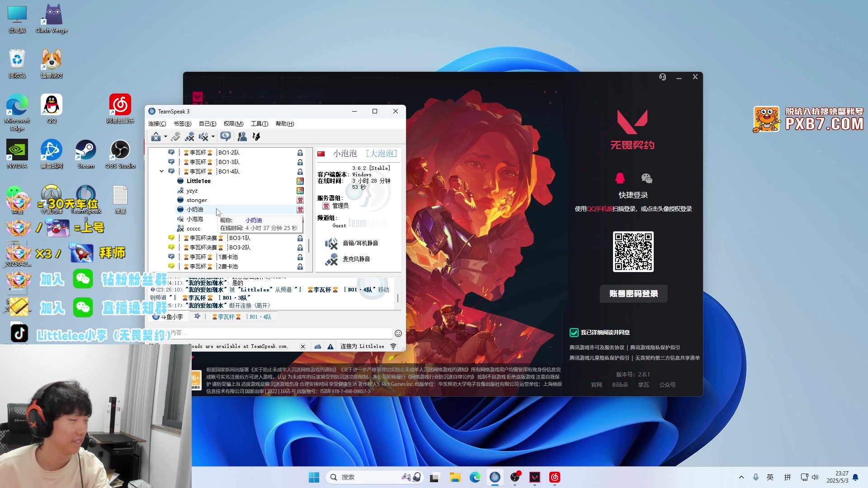Image resolution: width=868 pixels, height=488 pixels.
Task: Open the emoji smiley picker
Action: [x=398, y=333]
